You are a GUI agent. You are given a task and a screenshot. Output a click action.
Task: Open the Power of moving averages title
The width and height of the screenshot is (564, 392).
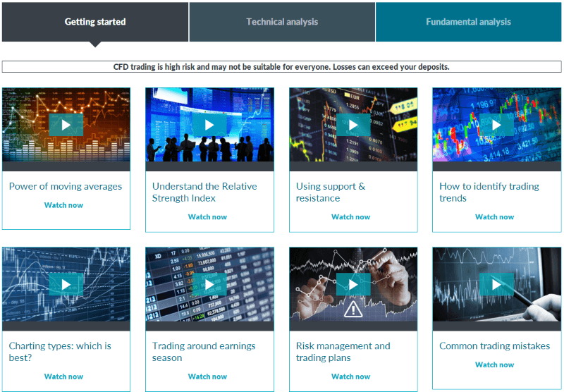pyautogui.click(x=66, y=186)
